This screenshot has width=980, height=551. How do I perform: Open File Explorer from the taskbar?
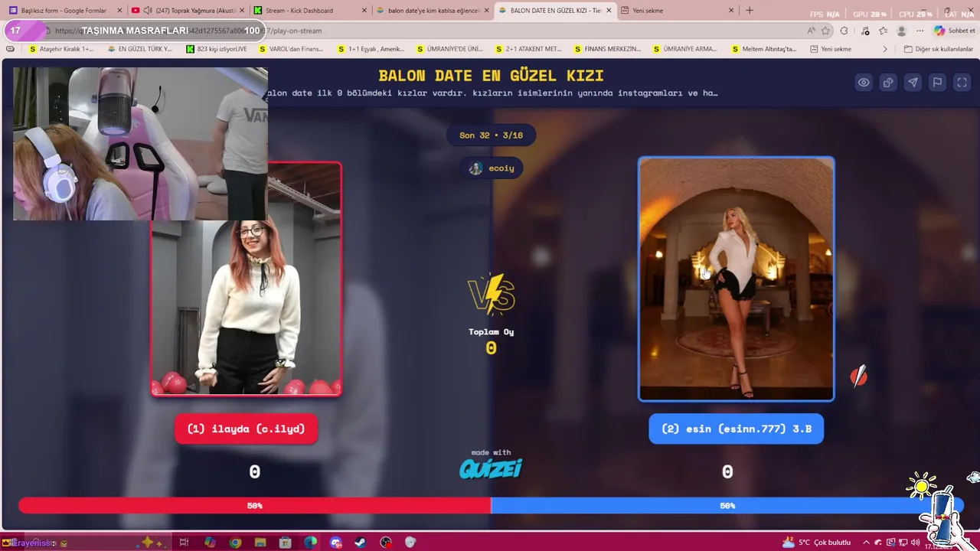260,543
